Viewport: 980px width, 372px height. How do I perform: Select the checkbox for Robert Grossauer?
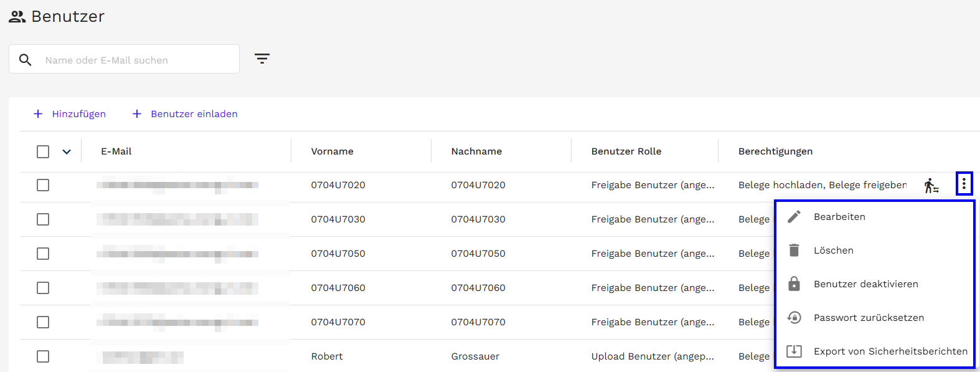(43, 356)
